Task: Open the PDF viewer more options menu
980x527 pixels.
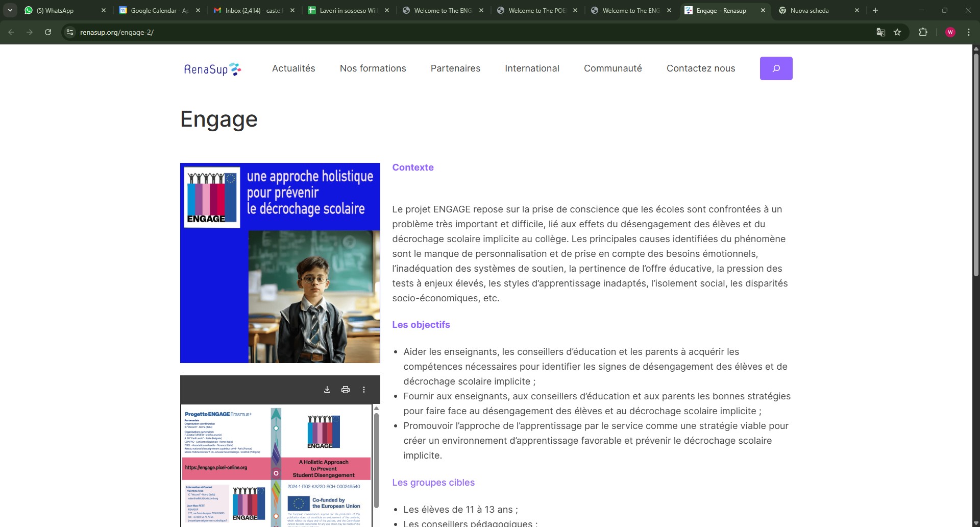Action: point(364,390)
